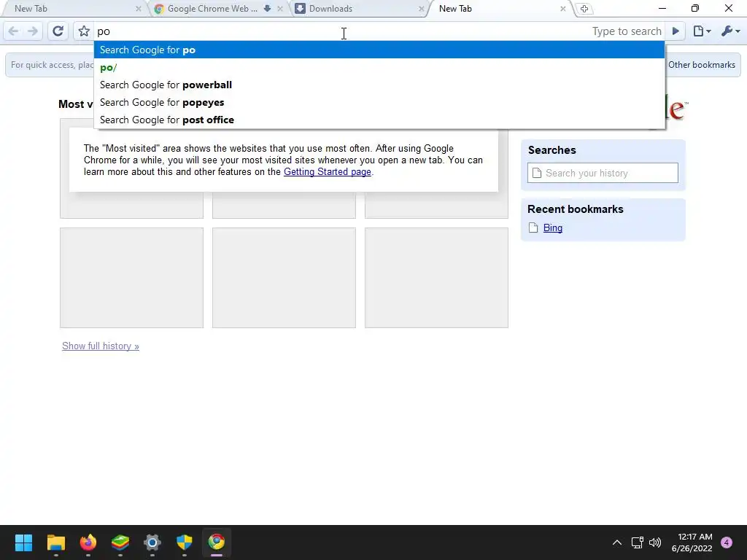Image resolution: width=747 pixels, height=560 pixels.
Task: Click the bottom-middle empty most visited thumbnail
Action: tap(284, 278)
